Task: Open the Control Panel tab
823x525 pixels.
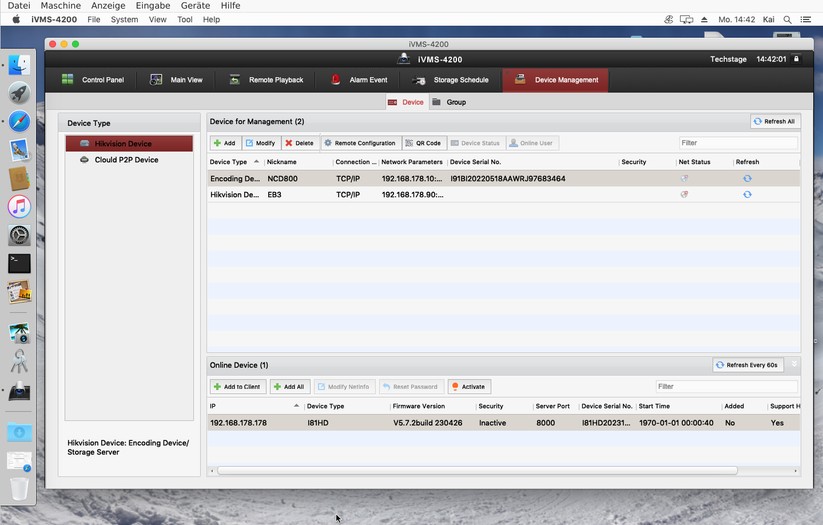Action: coord(93,80)
